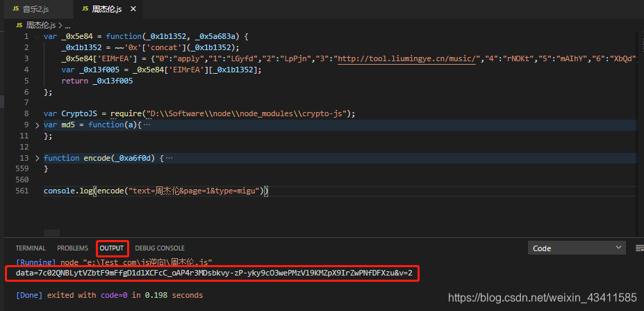
Task: Expand the folded md5 function at line 9
Action: click(38, 125)
